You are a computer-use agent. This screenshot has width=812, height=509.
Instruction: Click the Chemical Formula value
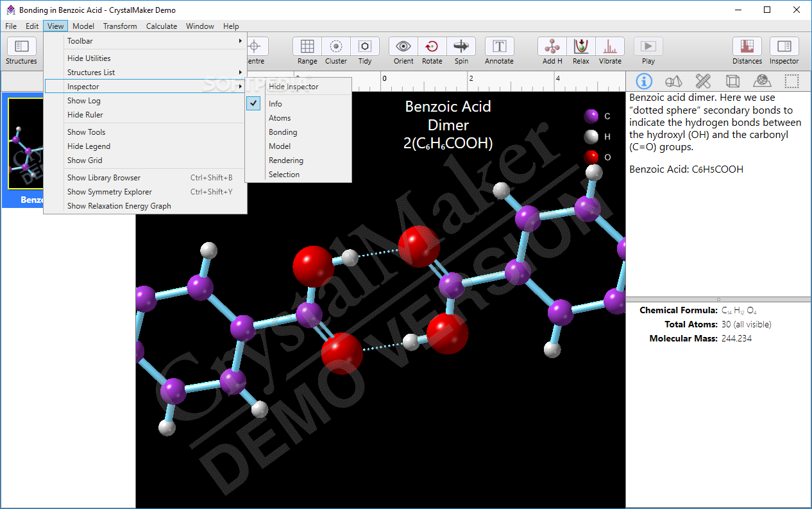coord(739,311)
